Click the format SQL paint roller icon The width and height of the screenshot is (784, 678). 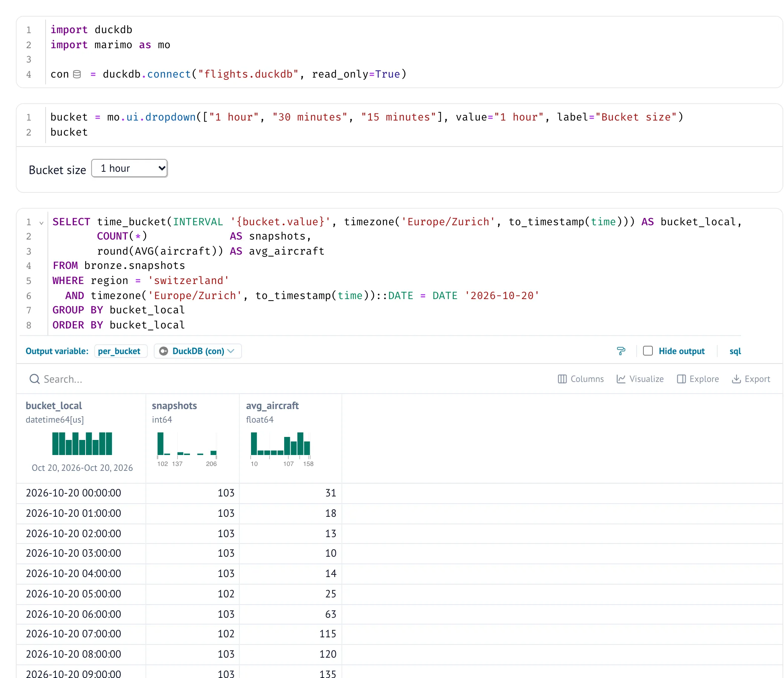pos(621,351)
